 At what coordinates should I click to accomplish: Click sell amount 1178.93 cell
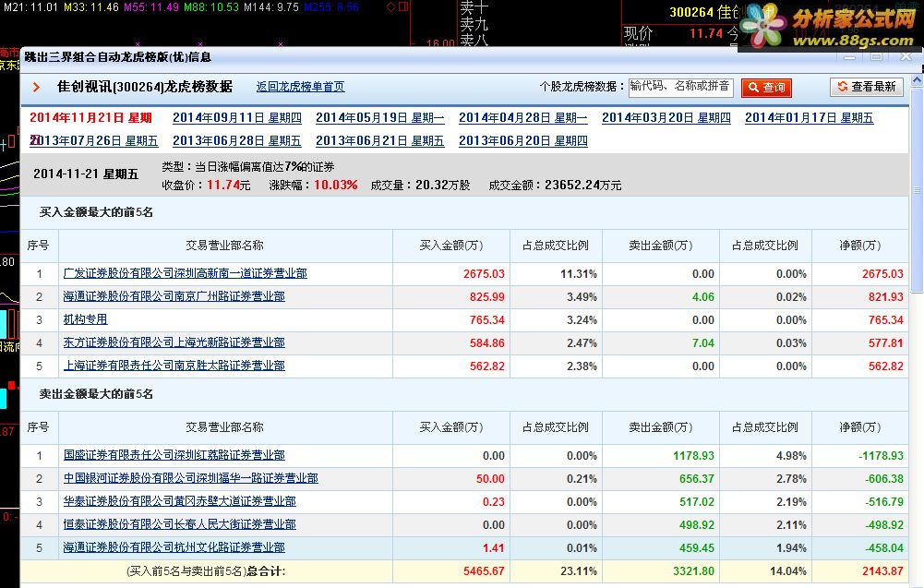click(x=693, y=455)
